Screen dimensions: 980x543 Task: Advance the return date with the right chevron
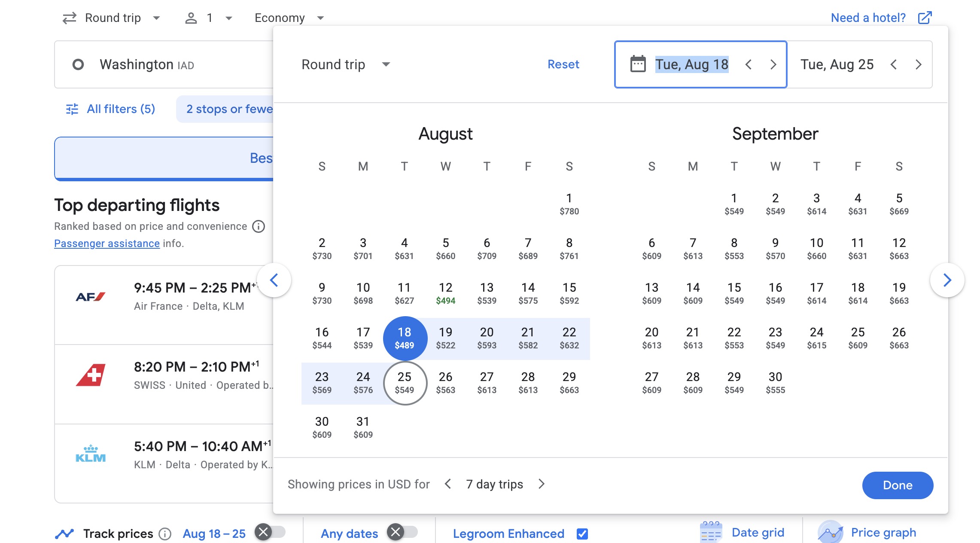(918, 64)
